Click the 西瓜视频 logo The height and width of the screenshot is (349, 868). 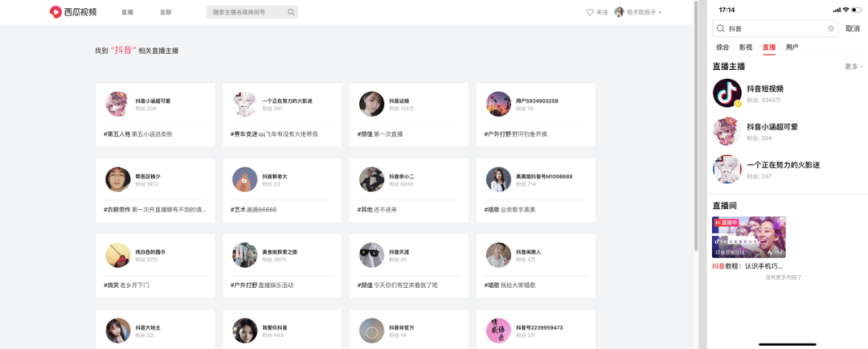73,11
